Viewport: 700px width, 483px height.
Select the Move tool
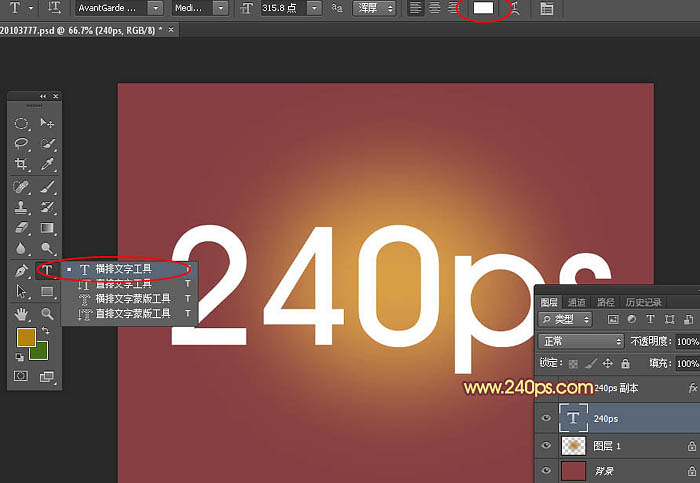click(x=47, y=123)
